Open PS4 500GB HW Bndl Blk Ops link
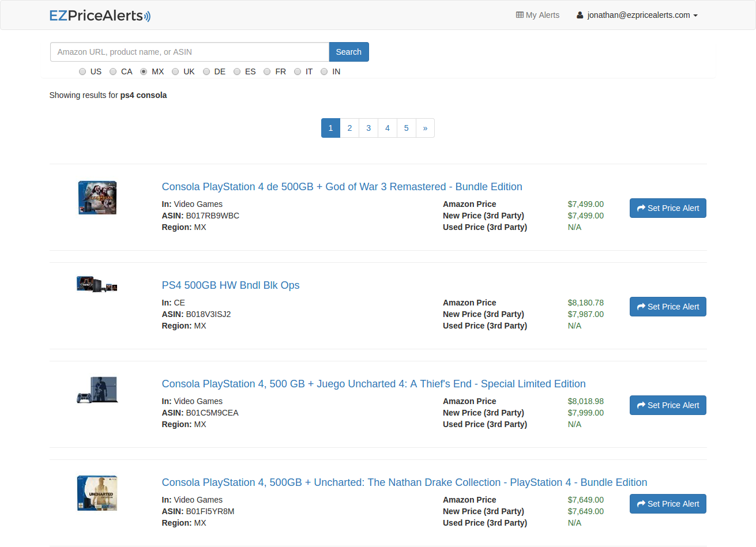 click(231, 285)
